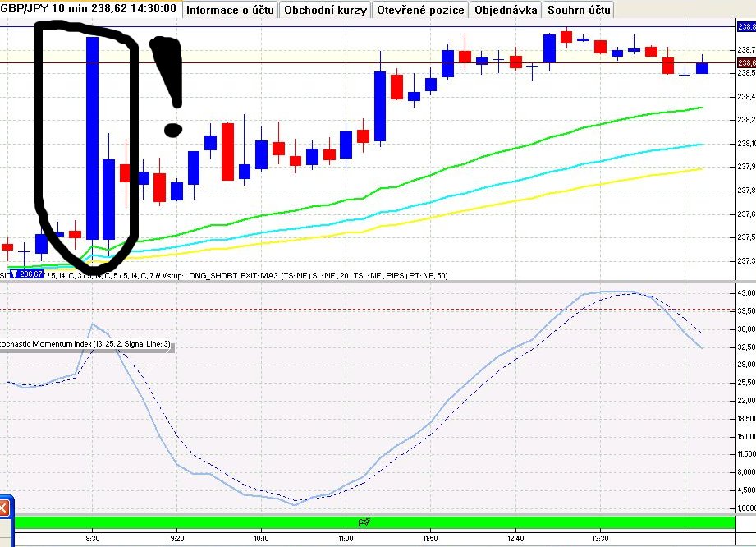Open the Otevřené pozice tab
Viewport: 756px width, 547px height.
420,10
